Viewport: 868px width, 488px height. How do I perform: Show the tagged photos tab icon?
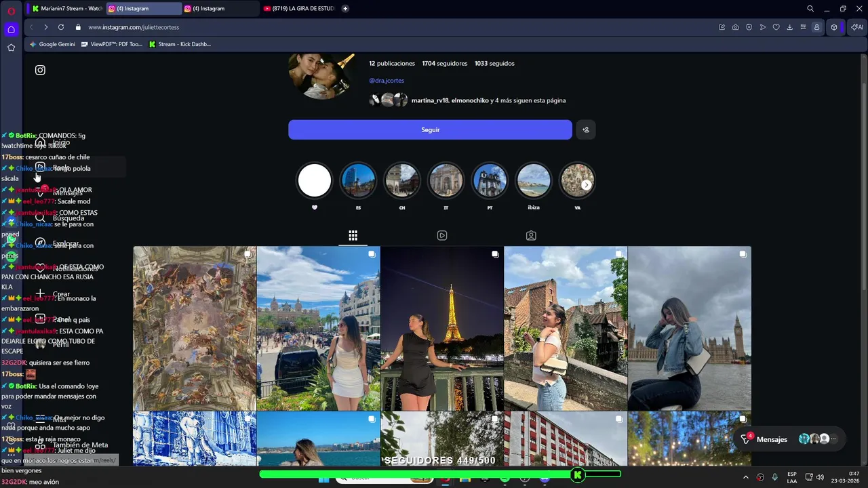pos(531,235)
